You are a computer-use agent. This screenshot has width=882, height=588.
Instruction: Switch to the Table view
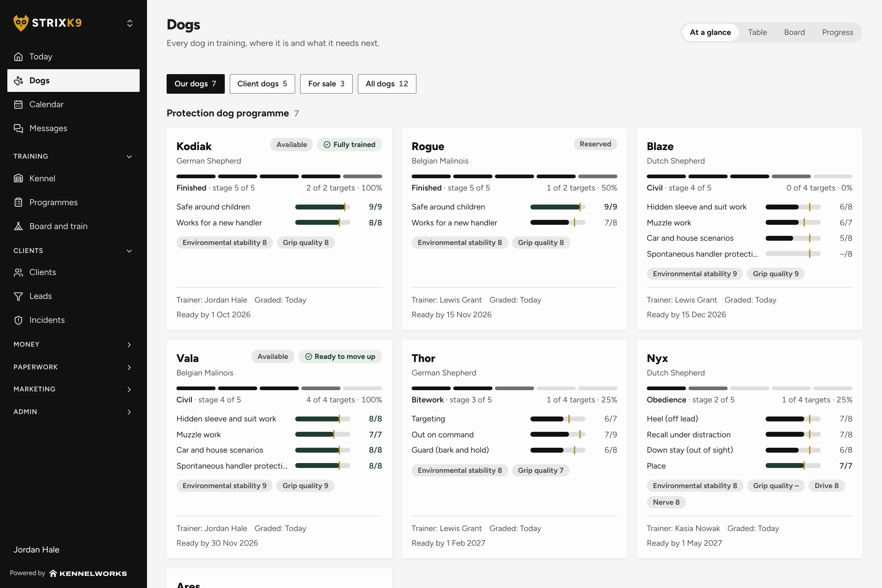757,32
